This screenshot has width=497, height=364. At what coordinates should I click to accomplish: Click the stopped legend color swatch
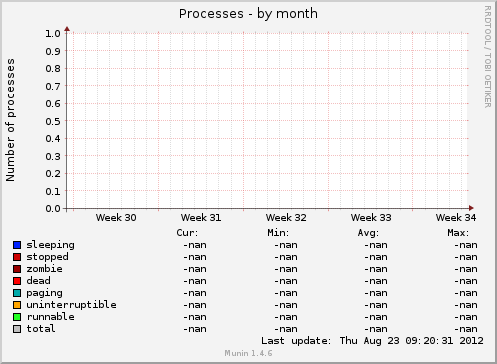click(x=17, y=257)
